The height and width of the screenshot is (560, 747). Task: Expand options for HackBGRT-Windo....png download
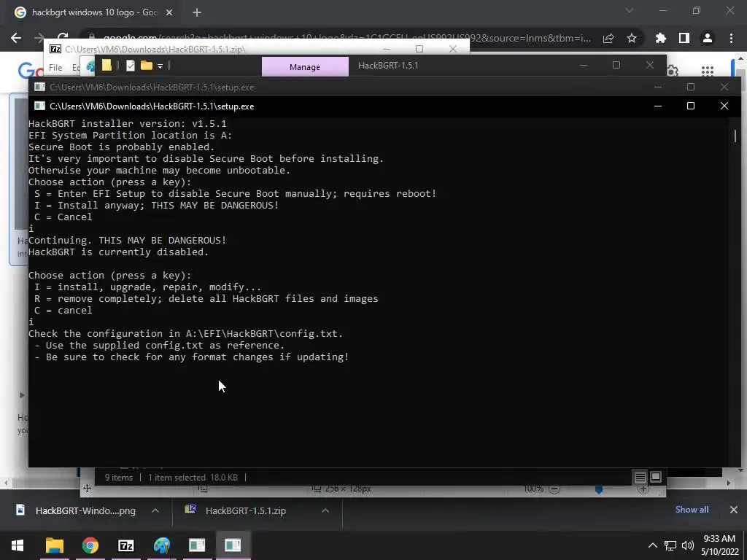point(155,511)
